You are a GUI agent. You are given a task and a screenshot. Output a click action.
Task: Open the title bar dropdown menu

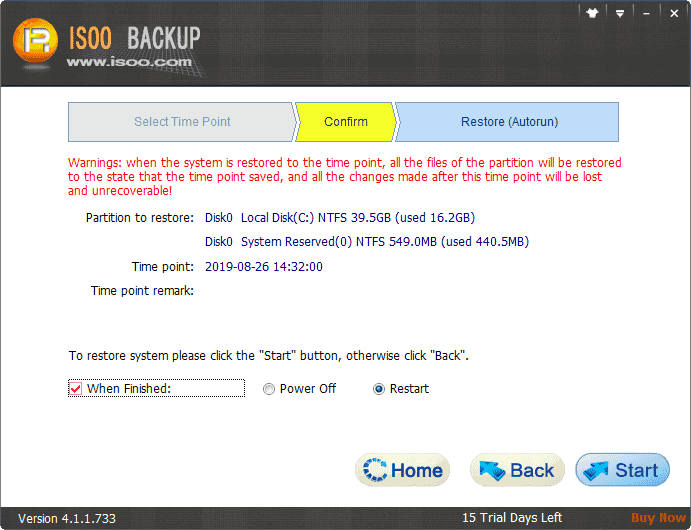[x=619, y=13]
